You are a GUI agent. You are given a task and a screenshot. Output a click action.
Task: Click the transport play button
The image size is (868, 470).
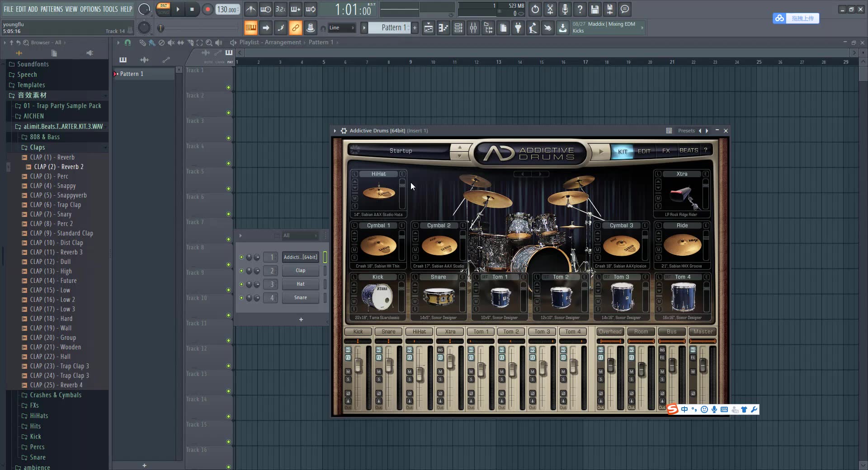(178, 9)
